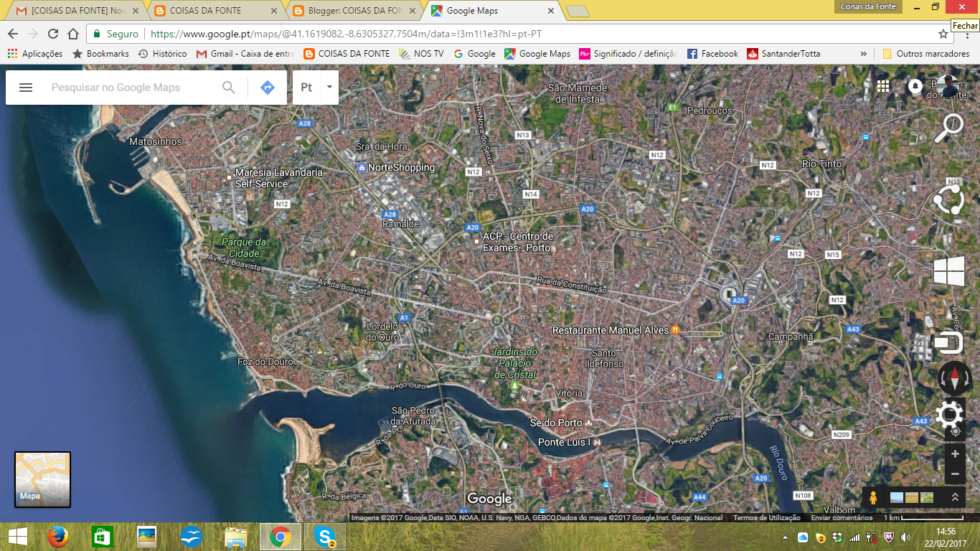This screenshot has width=980, height=551.
Task: Open the File Explorer taskbar icon
Action: [x=236, y=537]
